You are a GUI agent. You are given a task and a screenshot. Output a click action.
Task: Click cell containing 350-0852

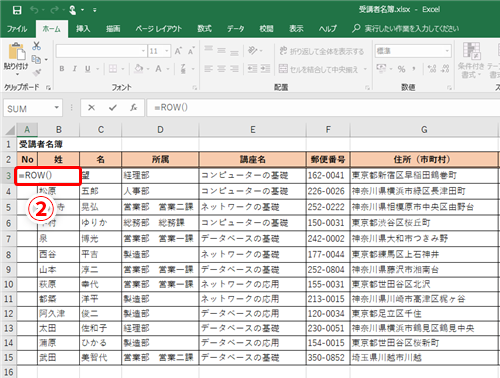tap(328, 358)
